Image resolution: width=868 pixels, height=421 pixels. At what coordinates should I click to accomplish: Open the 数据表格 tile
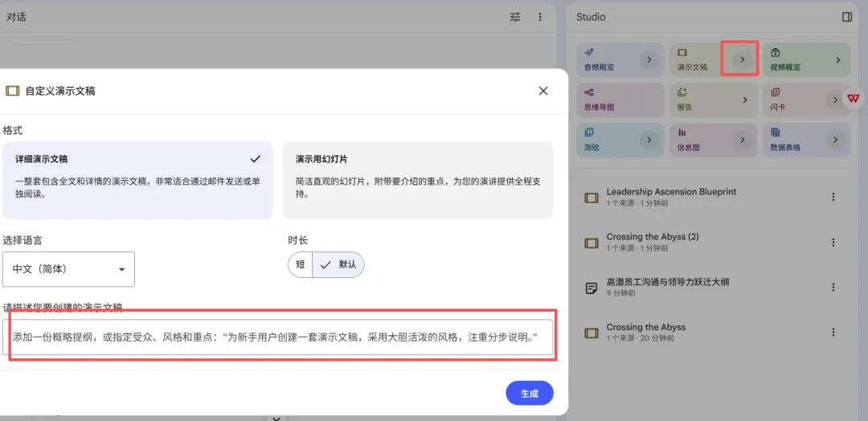coord(807,140)
